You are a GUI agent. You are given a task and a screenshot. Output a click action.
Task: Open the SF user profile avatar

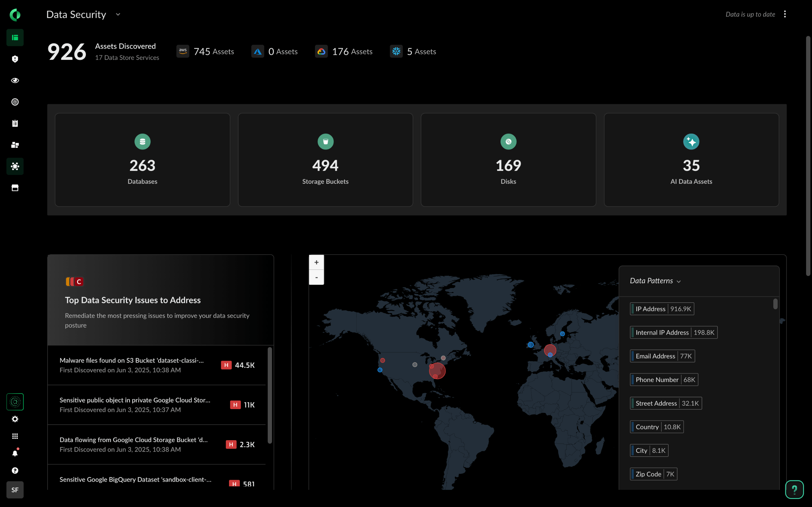tap(15, 490)
